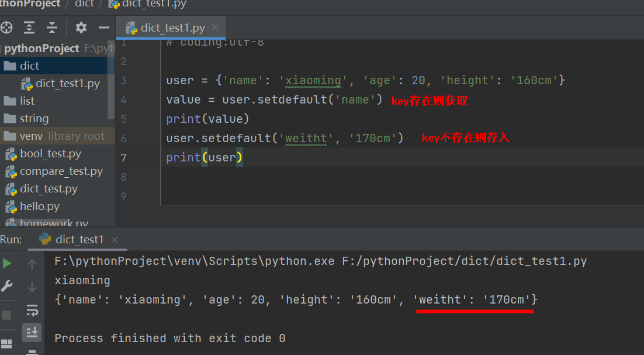Close the dict_test1.py editor tab
Screen dimensions: 644x355
pos(215,27)
